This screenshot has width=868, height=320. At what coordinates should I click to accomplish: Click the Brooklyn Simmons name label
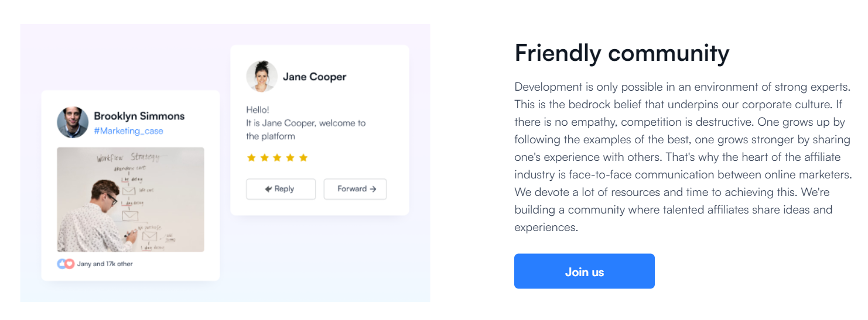coord(139,116)
